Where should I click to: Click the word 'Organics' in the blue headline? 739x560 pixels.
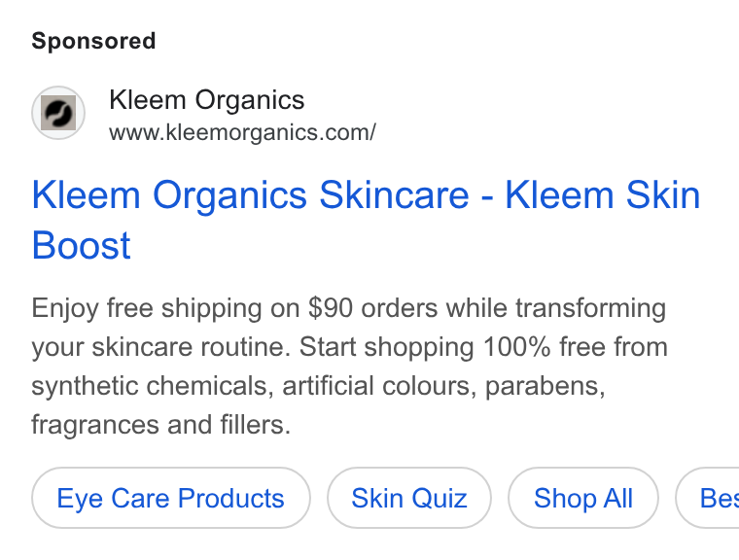point(230,196)
